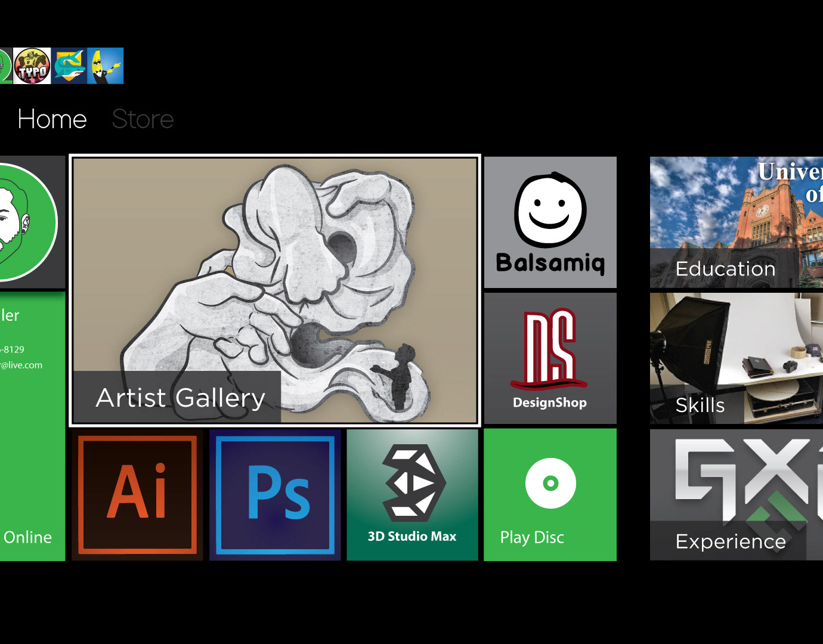
Task: Click the shark avatar icon
Action: pyautogui.click(x=69, y=66)
